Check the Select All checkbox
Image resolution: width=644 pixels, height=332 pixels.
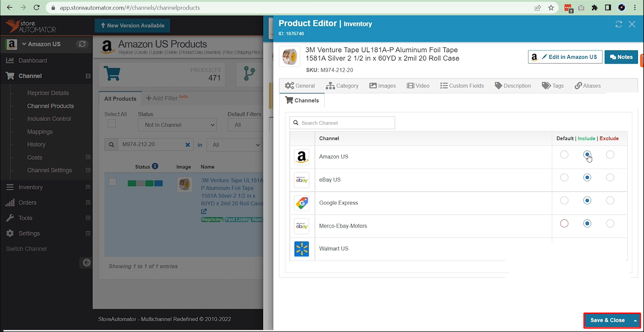pos(112,124)
